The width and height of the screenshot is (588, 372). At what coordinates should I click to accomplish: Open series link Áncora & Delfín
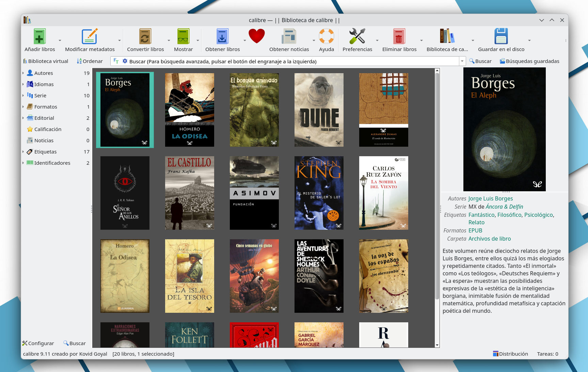(x=504, y=207)
